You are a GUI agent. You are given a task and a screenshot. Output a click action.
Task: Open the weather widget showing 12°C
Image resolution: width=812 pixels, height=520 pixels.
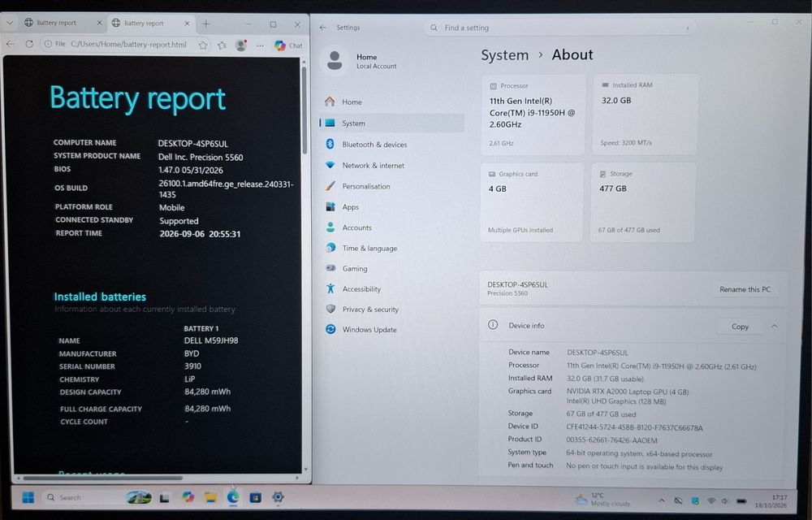603,500
